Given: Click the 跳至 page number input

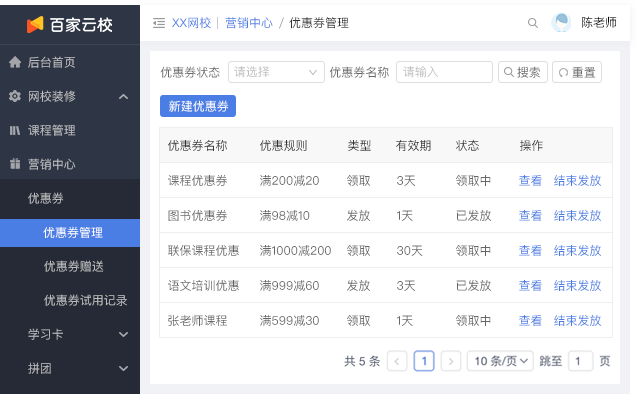Looking at the screenshot, I should tap(581, 361).
